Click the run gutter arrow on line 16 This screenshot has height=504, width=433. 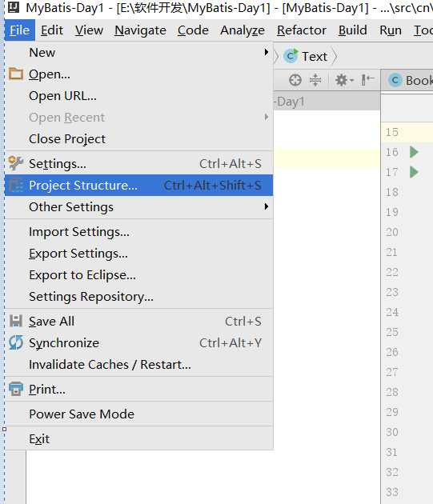click(414, 152)
